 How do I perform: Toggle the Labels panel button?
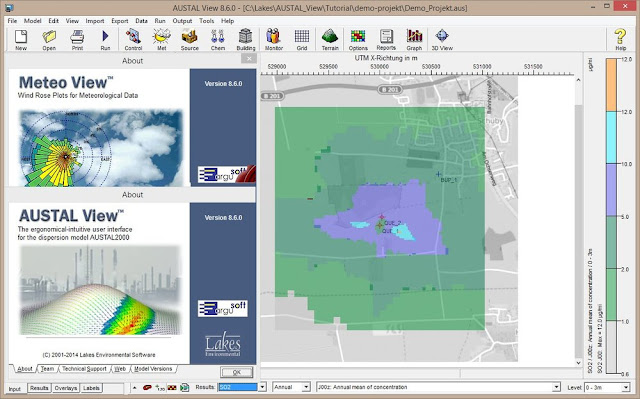(91, 388)
